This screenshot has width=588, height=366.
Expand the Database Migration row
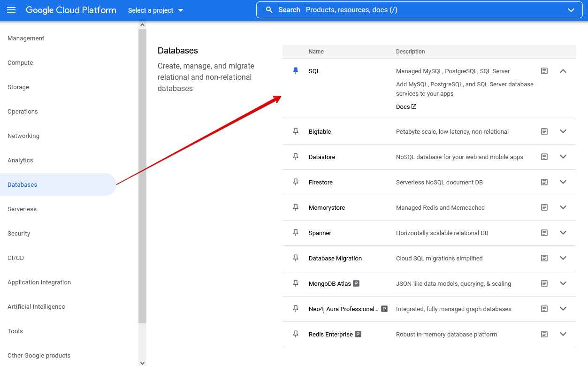(x=563, y=258)
